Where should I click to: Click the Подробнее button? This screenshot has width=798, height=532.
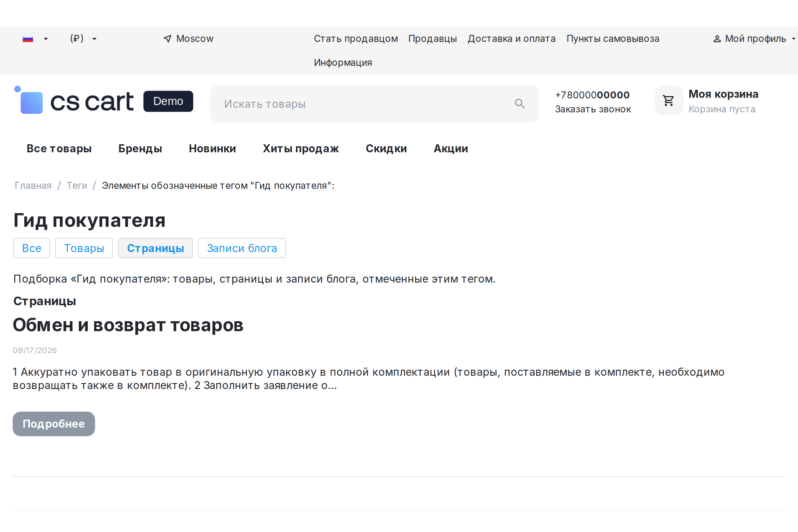coord(54,424)
